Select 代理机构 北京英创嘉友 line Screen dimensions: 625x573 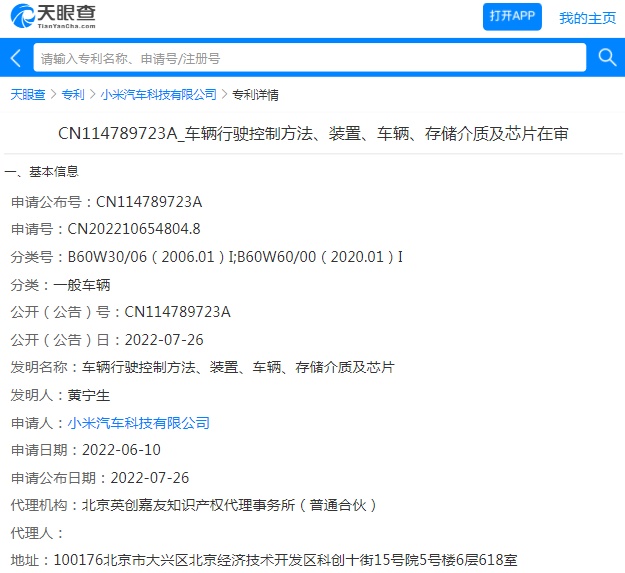coord(194,505)
